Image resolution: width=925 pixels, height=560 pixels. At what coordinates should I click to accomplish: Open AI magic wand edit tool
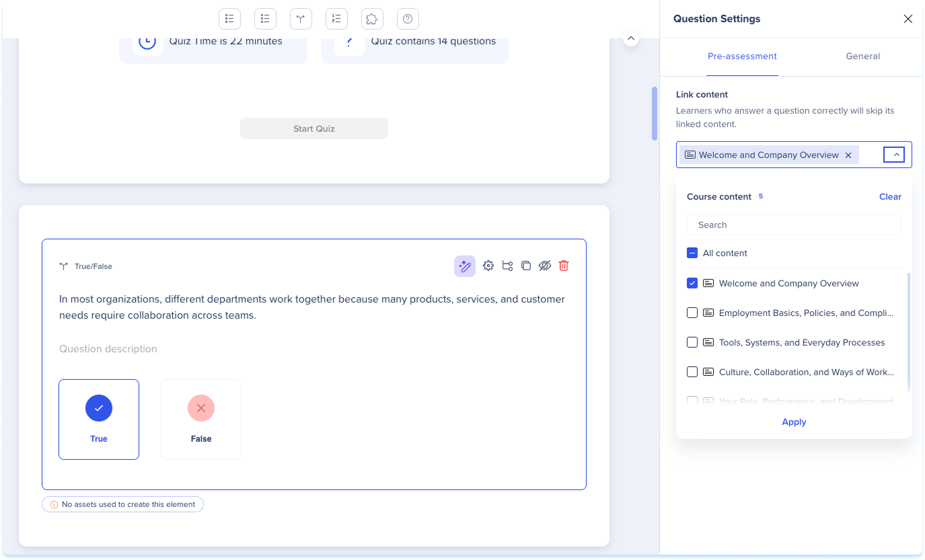[465, 266]
